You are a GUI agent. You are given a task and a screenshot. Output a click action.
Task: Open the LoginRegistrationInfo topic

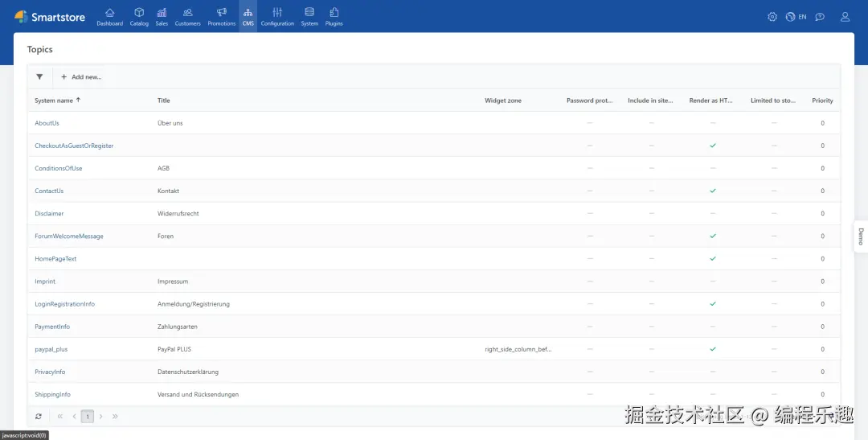pos(65,304)
